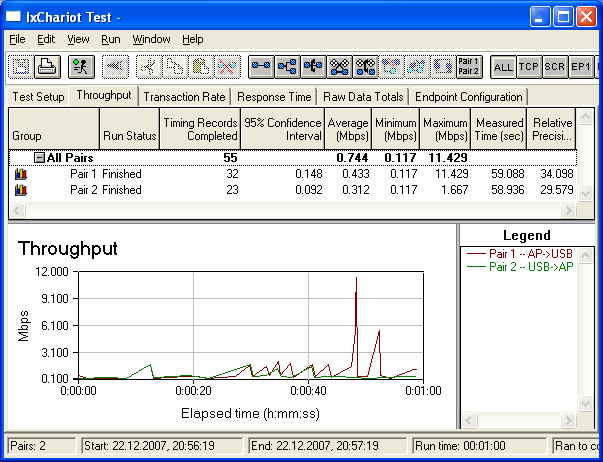Click Timing Records Completed column header
The width and height of the screenshot is (603, 462).
tap(200, 129)
